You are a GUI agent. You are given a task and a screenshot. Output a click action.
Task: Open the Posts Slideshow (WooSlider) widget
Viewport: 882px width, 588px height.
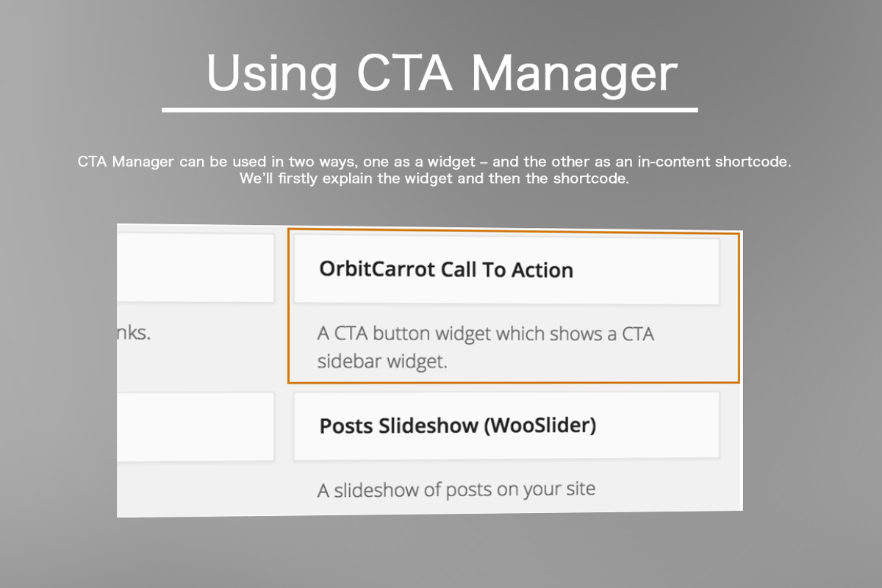506,426
